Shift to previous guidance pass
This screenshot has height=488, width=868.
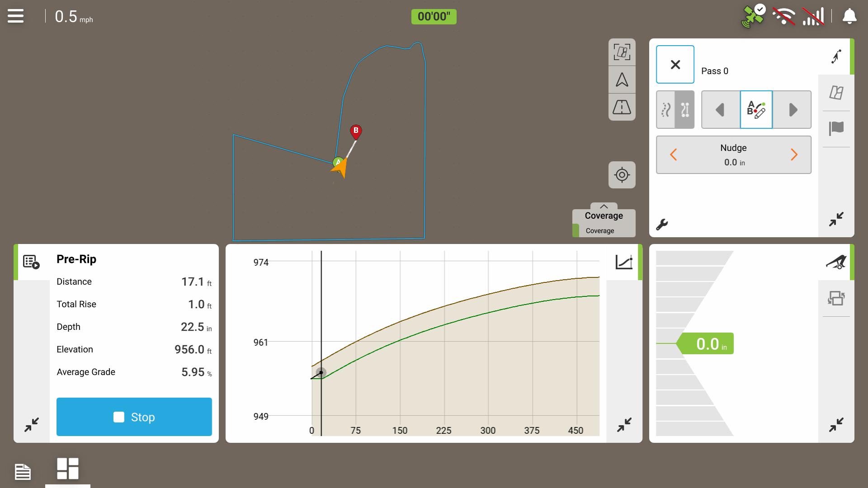[721, 110]
